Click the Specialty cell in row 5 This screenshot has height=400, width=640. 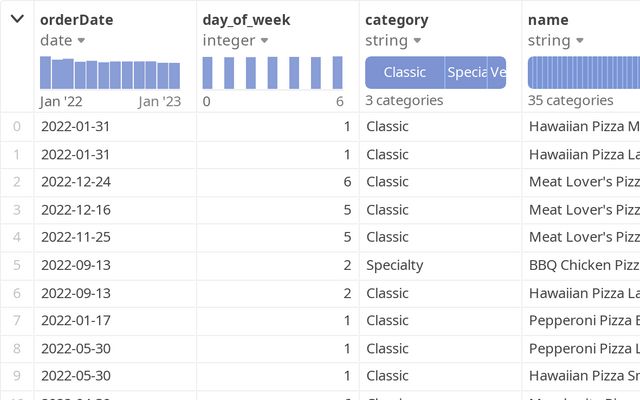[395, 265]
